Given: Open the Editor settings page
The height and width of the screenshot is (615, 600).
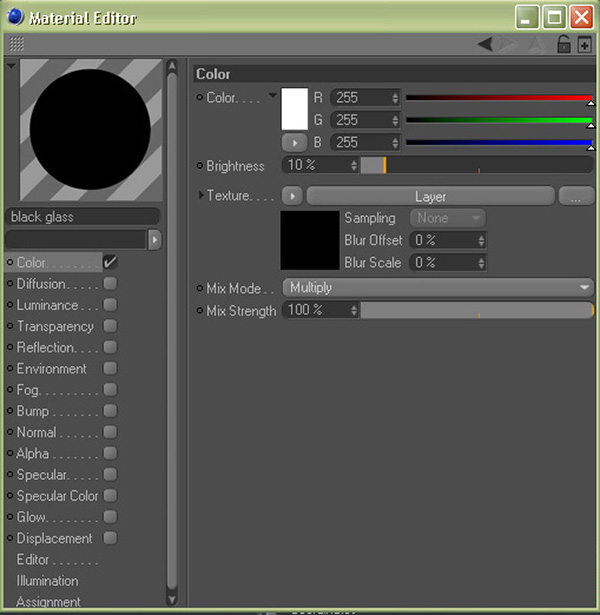Looking at the screenshot, I should tap(33, 559).
